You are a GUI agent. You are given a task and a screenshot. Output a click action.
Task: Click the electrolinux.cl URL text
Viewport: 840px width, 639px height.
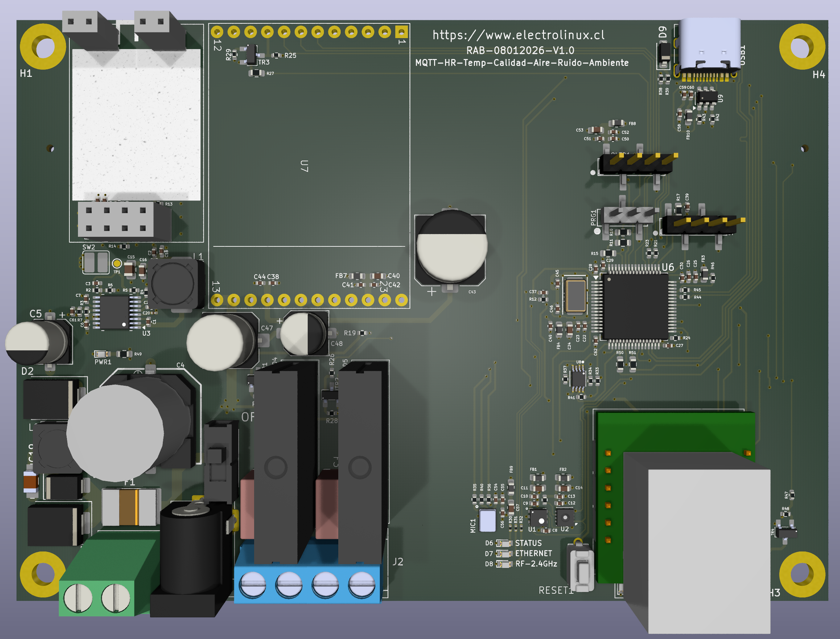(x=518, y=35)
